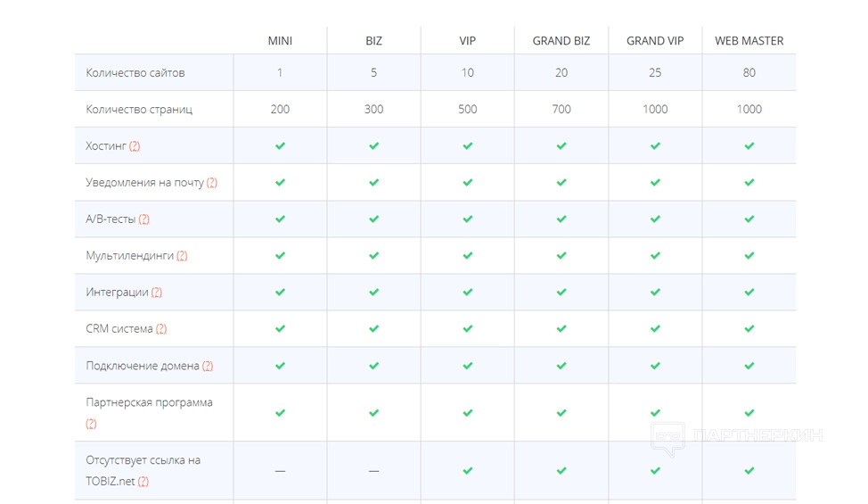Open the CRM система (?) hint
Viewport: 868px width, 504px height.
[x=161, y=329]
